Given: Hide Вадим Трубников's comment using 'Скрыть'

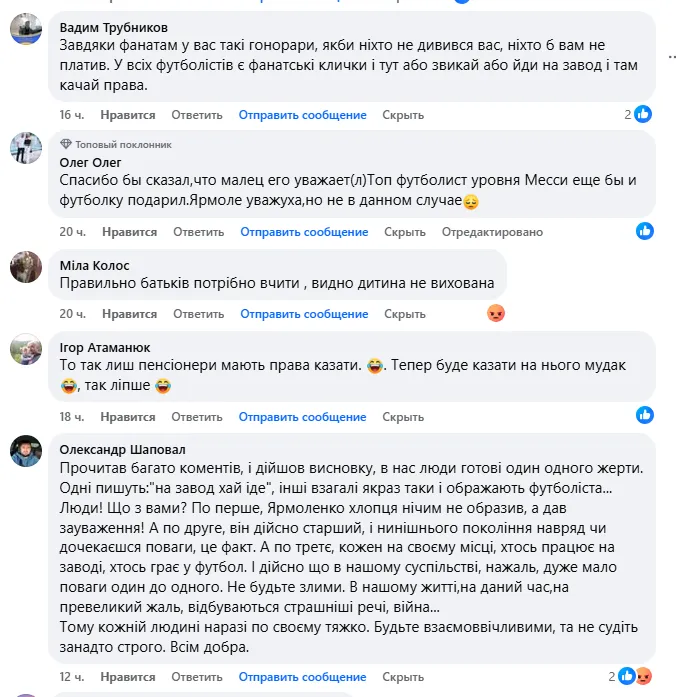Looking at the screenshot, I should (403, 115).
